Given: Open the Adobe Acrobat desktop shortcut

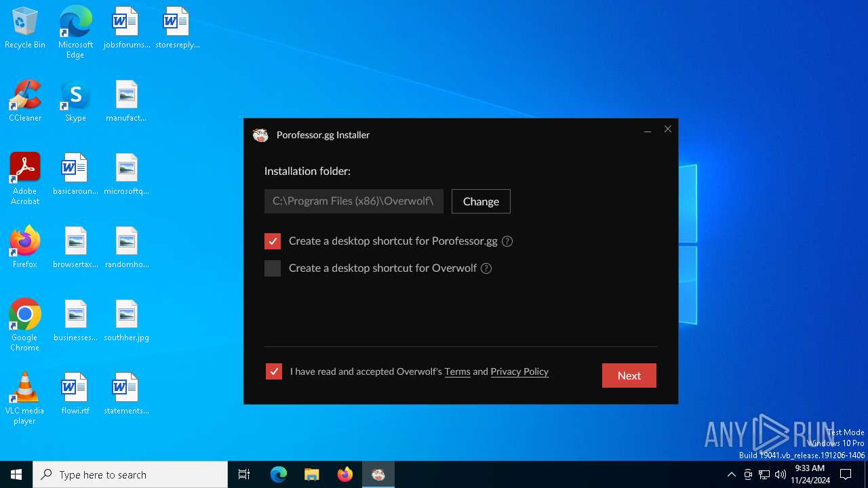Looking at the screenshot, I should (x=25, y=179).
